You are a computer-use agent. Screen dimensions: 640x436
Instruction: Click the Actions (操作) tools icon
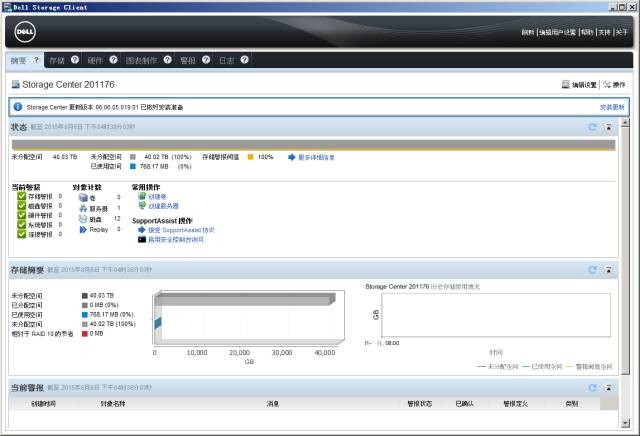pyautogui.click(x=607, y=85)
